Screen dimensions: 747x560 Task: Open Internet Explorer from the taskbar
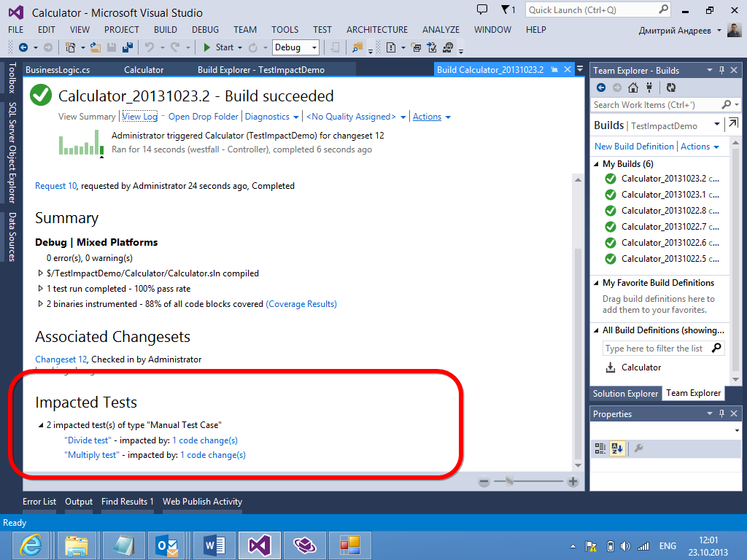tap(30, 545)
